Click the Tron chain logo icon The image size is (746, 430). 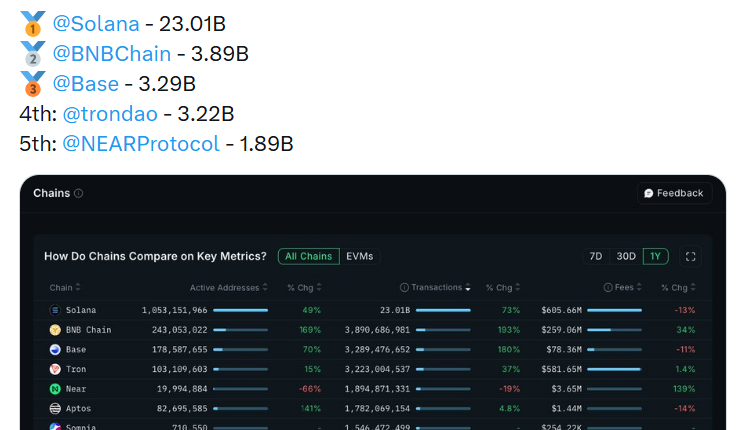click(x=55, y=369)
